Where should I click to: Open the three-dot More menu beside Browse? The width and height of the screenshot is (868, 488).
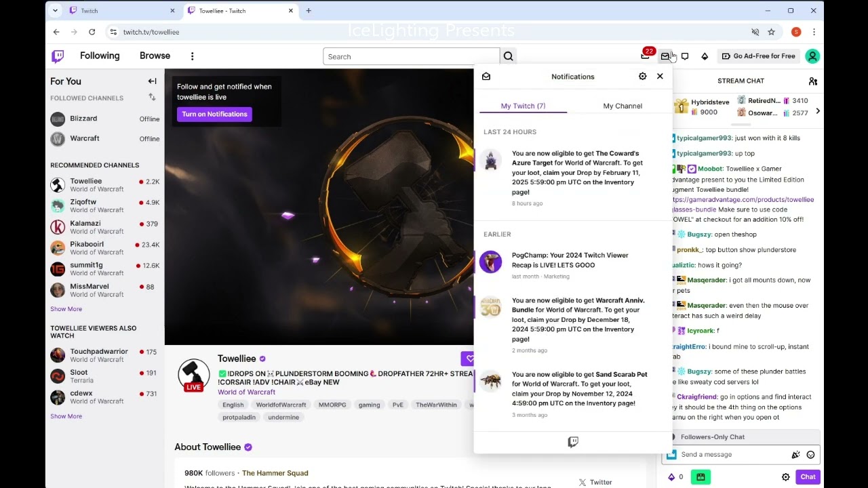tap(192, 56)
